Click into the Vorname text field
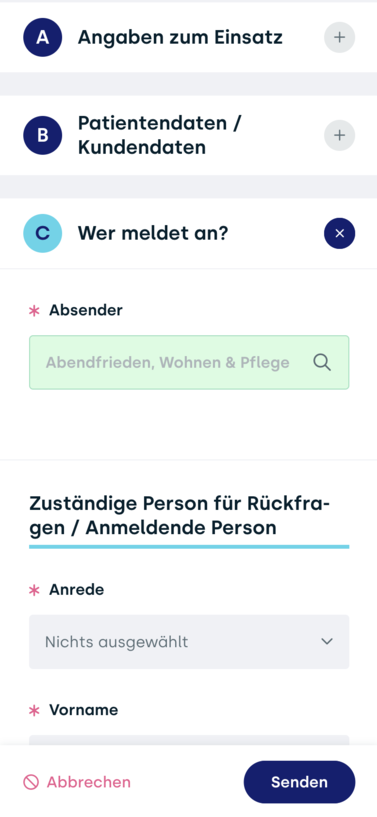 189,740
